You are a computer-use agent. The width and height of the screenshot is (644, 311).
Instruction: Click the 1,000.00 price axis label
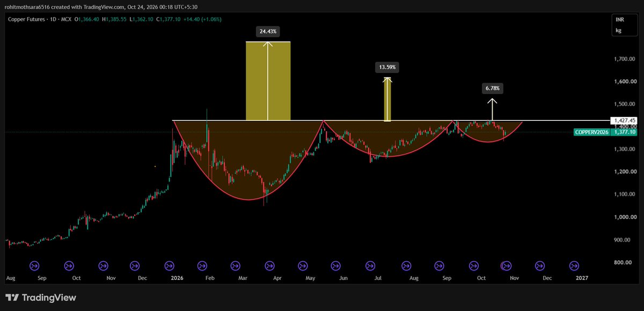coord(625,217)
